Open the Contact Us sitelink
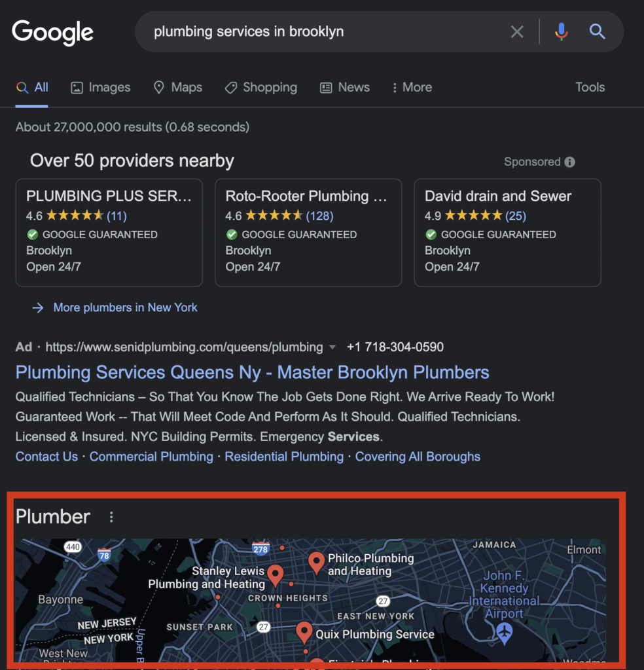The image size is (644, 670). click(46, 456)
